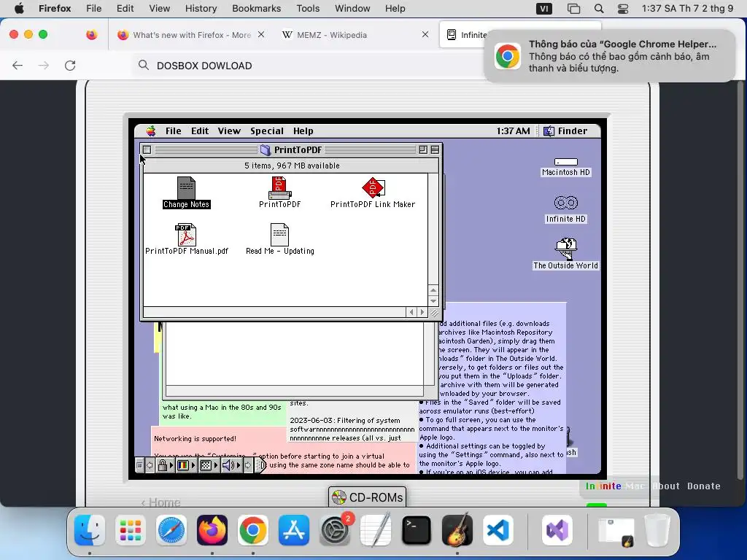This screenshot has width=747, height=560.
Task: Open the App Store from the Dock
Action: point(294,530)
